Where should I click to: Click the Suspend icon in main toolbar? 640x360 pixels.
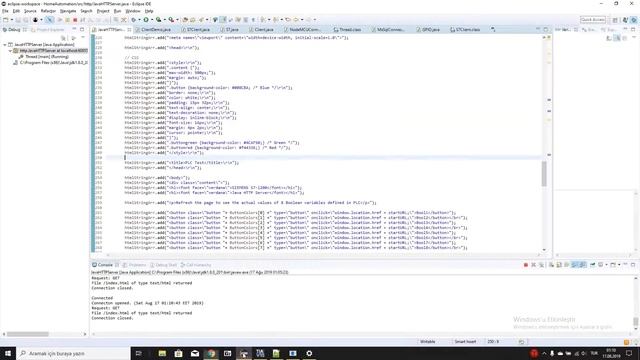tap(67, 20)
